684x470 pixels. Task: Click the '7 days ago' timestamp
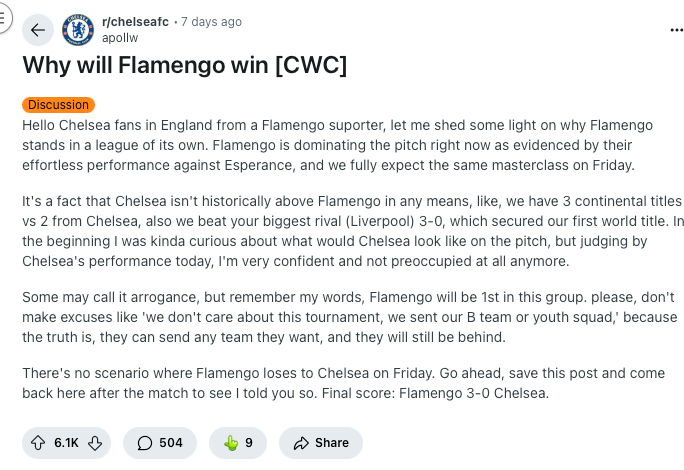click(x=211, y=22)
